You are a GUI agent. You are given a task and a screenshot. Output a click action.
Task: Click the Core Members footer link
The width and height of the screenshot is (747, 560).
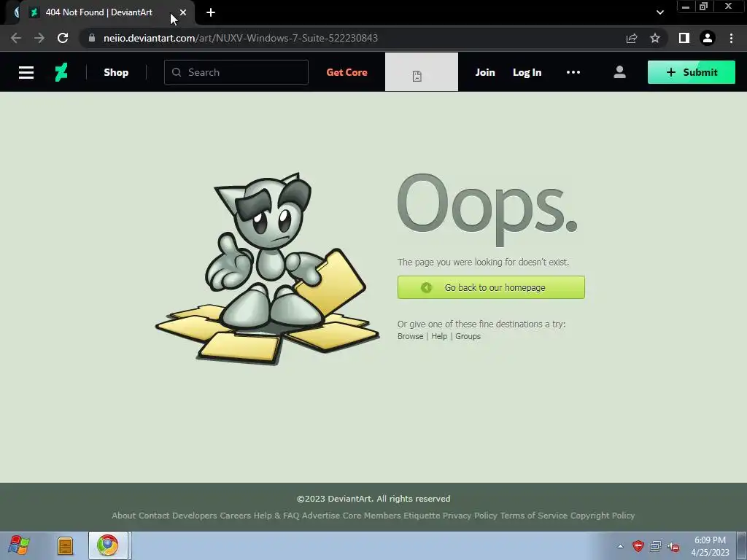coord(371,516)
